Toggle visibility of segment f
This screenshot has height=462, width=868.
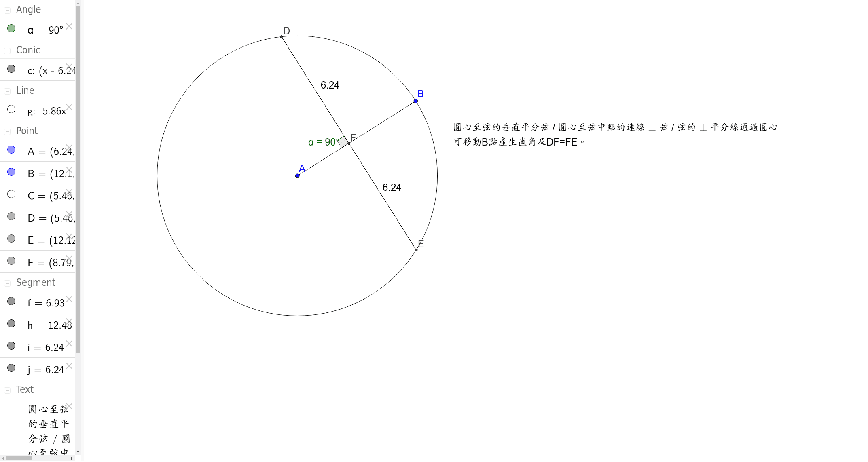(x=11, y=301)
